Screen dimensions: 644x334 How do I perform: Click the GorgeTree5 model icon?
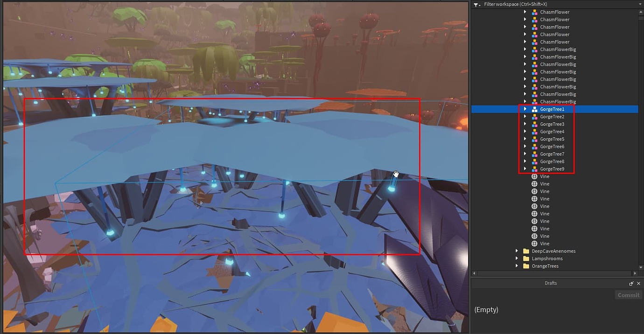point(534,139)
